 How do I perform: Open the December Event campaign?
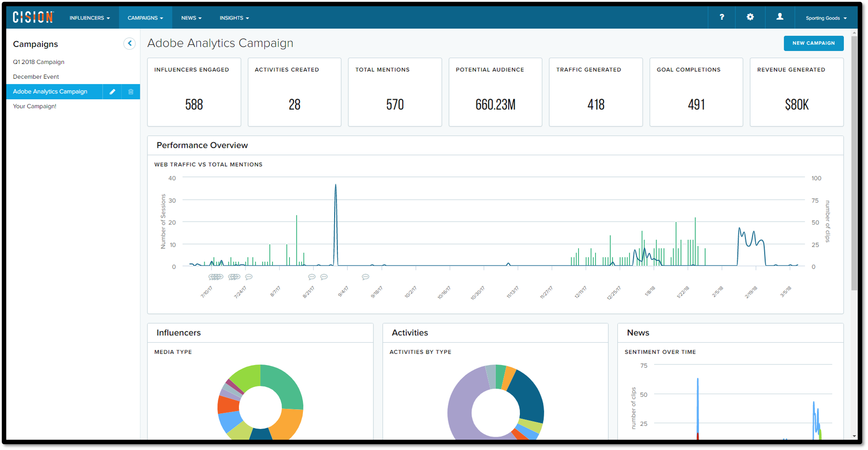coord(36,77)
